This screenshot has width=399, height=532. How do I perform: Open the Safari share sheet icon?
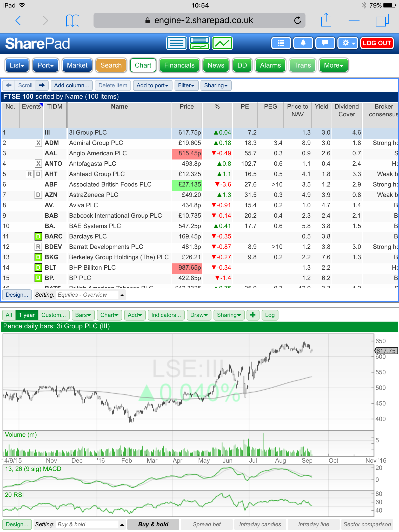(x=326, y=20)
